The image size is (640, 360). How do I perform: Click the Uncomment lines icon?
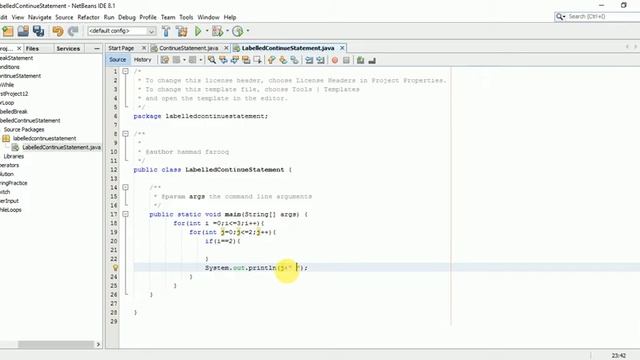coord(372,60)
